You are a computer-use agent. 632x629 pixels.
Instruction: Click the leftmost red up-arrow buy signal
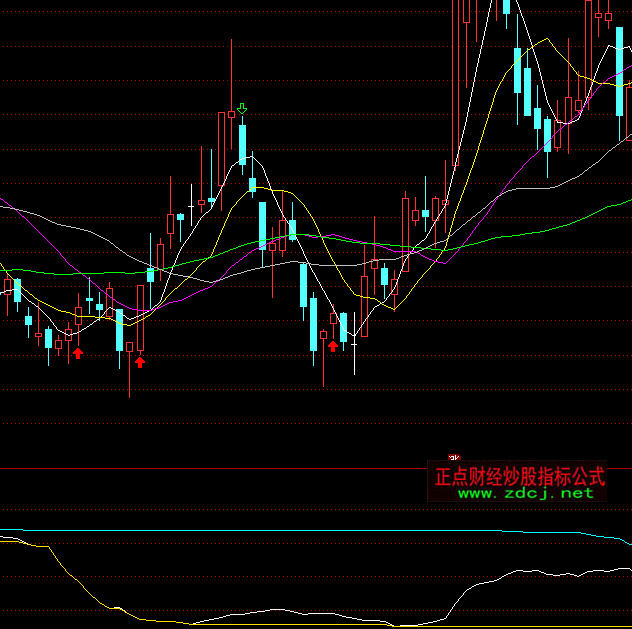[x=78, y=352]
